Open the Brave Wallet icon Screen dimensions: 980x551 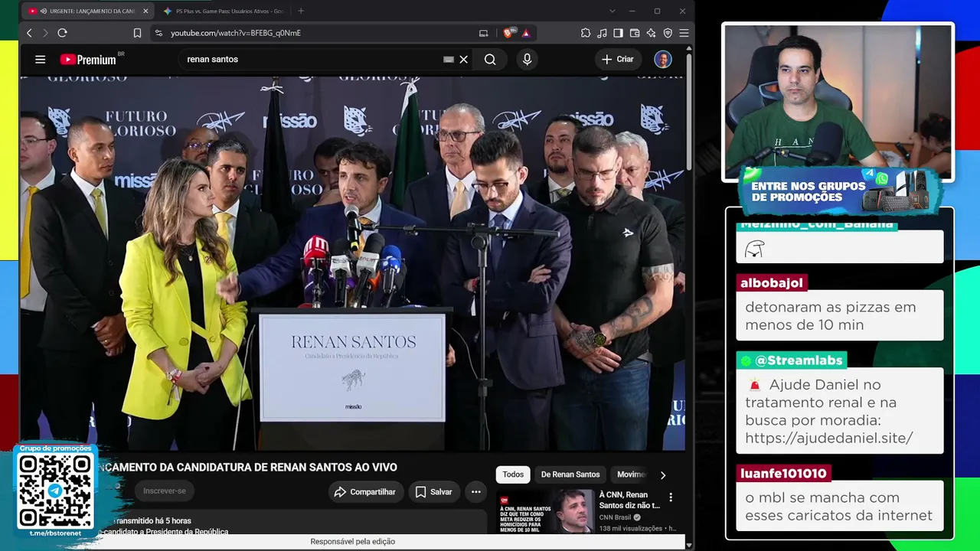[635, 33]
